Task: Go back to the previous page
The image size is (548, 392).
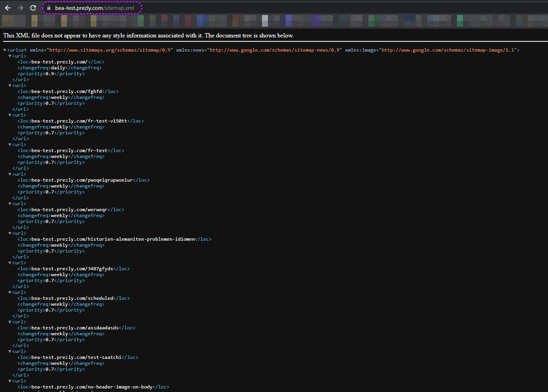Action: pyautogui.click(x=8, y=8)
